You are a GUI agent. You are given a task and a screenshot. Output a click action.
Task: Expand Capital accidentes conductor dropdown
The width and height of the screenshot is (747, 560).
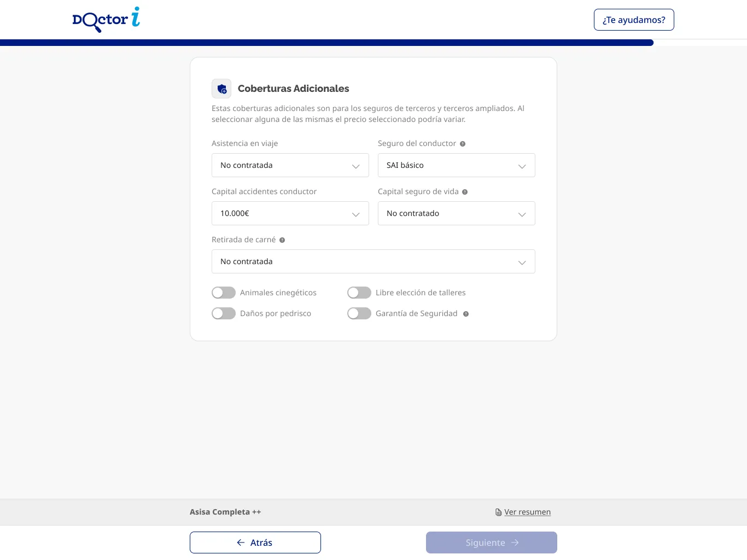pos(290,213)
